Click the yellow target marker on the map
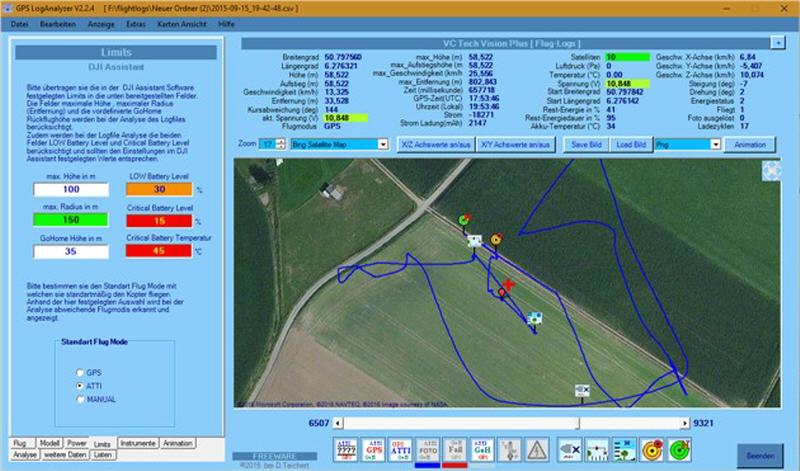Viewport: 800px width, 471px height. [496, 239]
